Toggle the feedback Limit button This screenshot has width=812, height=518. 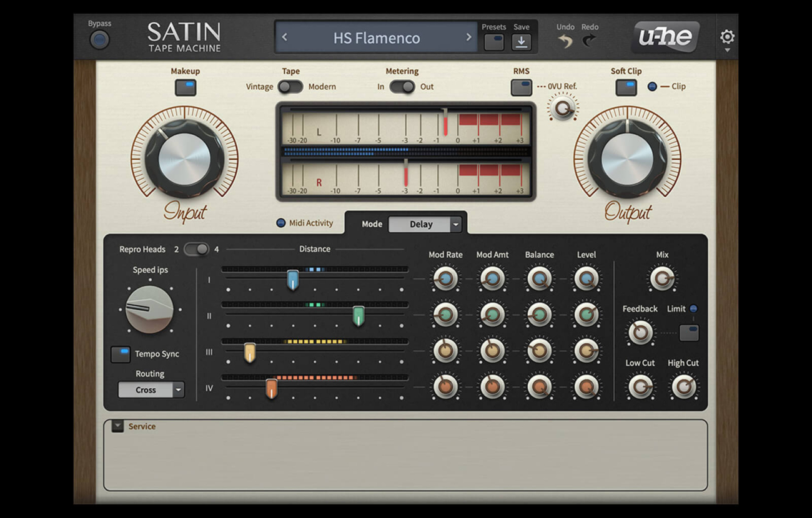689,333
